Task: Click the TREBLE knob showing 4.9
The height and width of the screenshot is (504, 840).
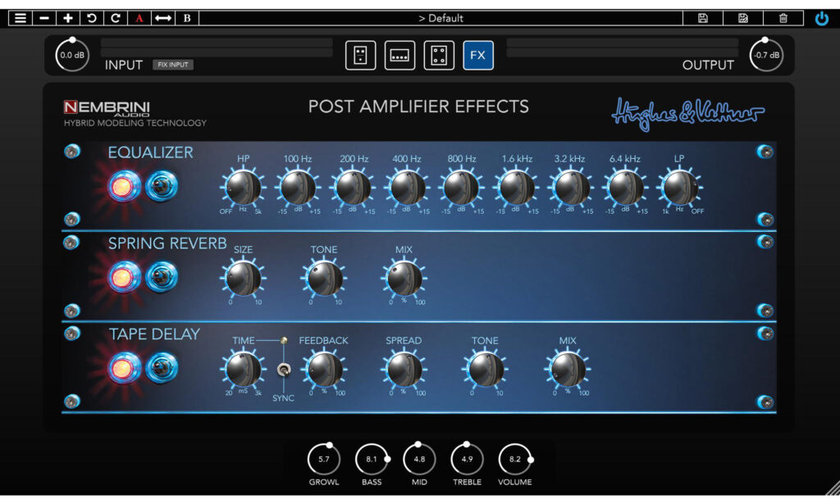Action: coord(467,459)
